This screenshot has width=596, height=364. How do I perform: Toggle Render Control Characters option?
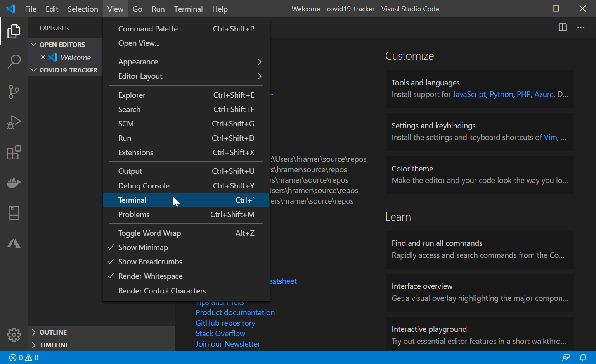186,291
